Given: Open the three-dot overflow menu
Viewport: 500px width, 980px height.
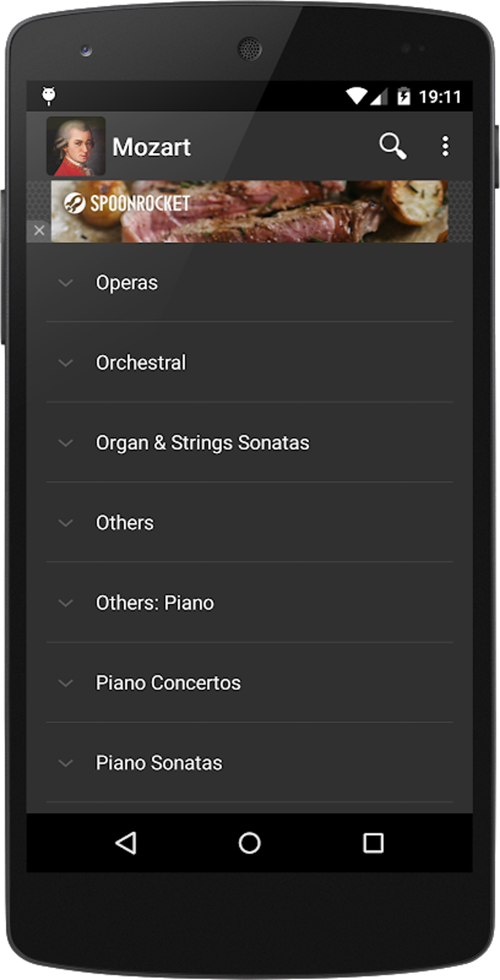Looking at the screenshot, I should [445, 146].
